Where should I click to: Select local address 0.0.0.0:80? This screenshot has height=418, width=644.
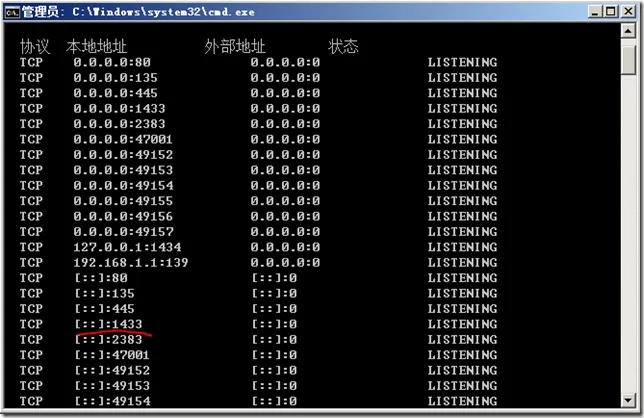click(112, 62)
